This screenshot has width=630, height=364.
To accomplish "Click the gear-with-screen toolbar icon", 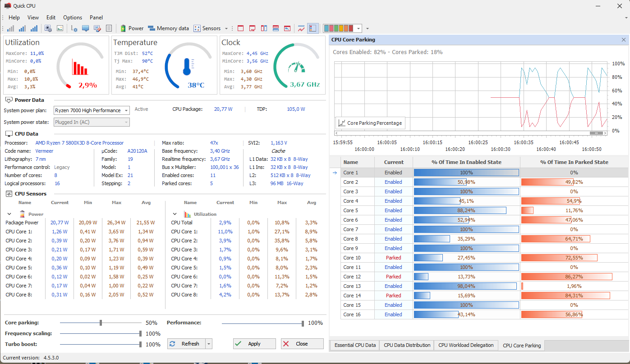I will pyautogui.click(x=48, y=28).
